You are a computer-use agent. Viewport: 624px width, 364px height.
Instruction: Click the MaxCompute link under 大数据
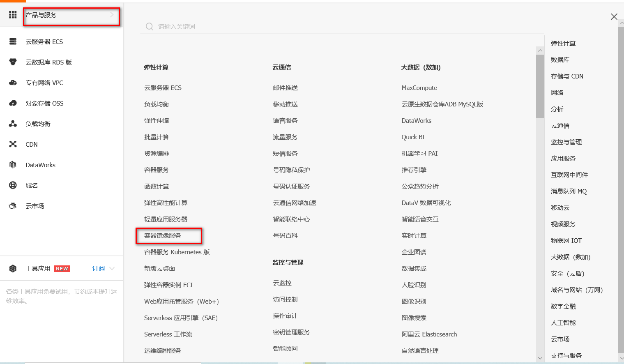[419, 88]
